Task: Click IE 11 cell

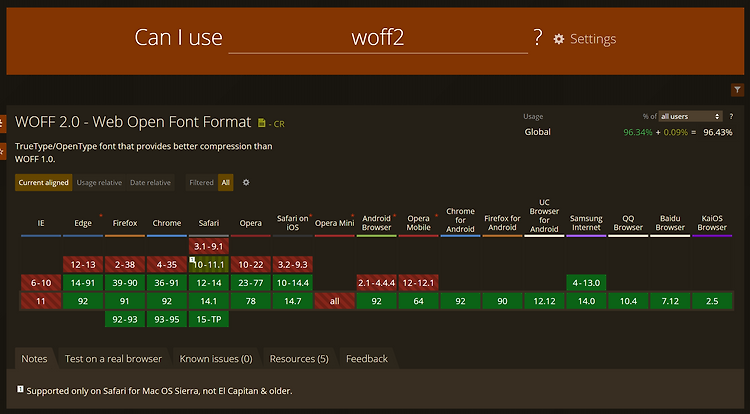Action: [41, 301]
